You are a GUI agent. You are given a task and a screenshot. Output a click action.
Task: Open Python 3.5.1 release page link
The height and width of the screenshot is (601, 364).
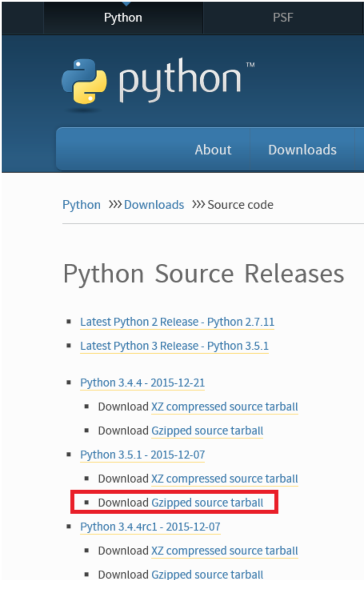pyautogui.click(x=142, y=455)
